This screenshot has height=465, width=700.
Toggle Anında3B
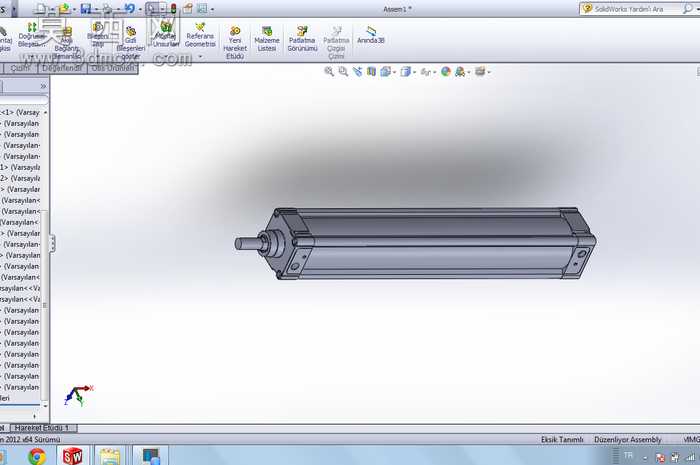coord(371,35)
